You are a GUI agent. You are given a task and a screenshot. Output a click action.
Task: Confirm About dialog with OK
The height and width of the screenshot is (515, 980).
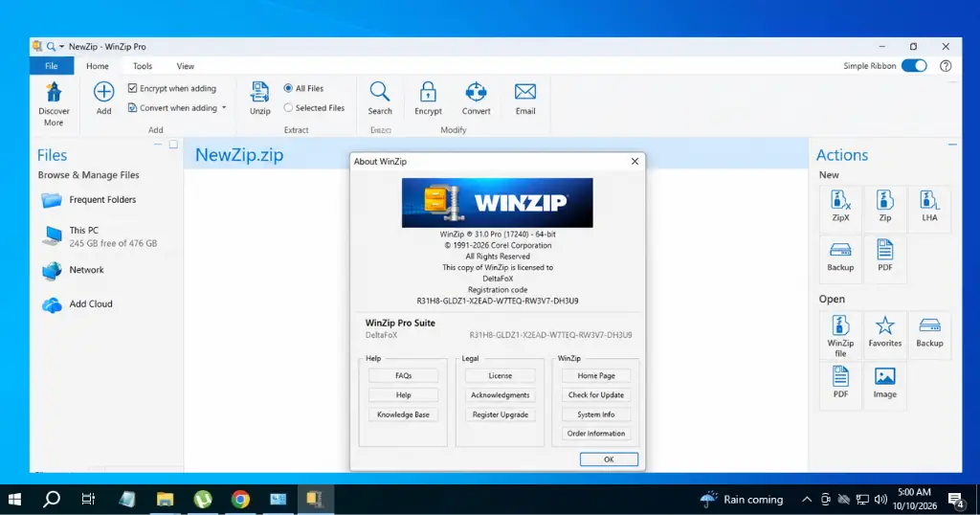tap(609, 459)
